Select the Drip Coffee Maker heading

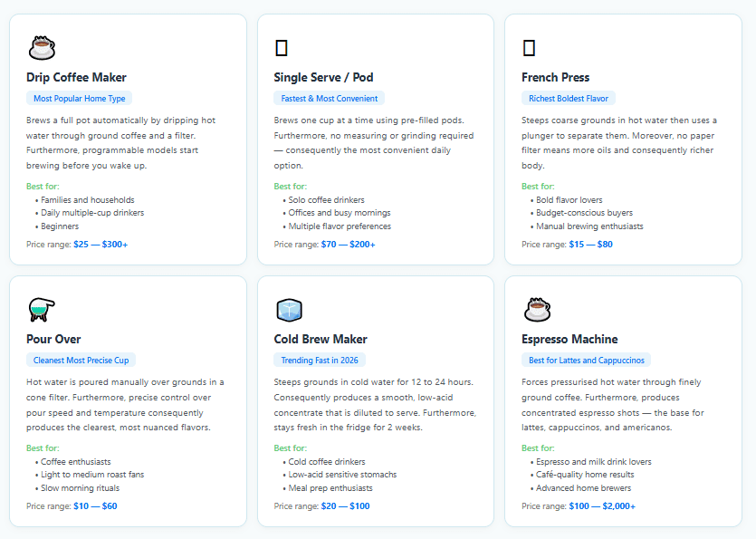pos(76,77)
